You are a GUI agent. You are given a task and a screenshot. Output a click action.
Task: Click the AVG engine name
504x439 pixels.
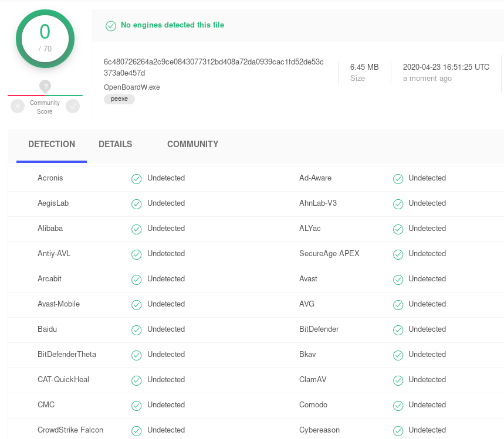pyautogui.click(x=307, y=304)
